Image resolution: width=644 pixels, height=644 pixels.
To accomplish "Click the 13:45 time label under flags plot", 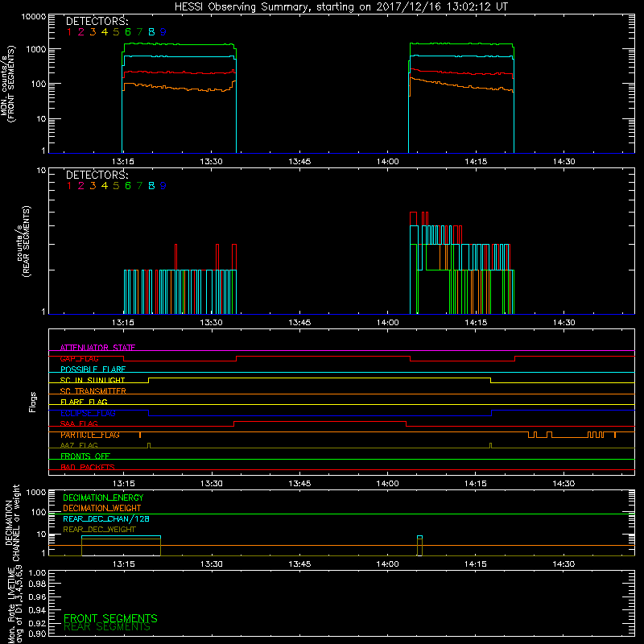I will coord(299,484).
